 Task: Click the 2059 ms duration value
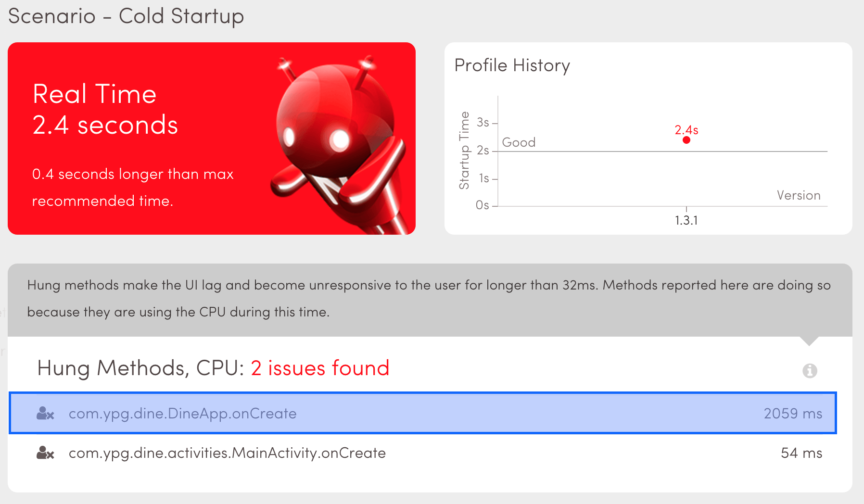pyautogui.click(x=793, y=414)
